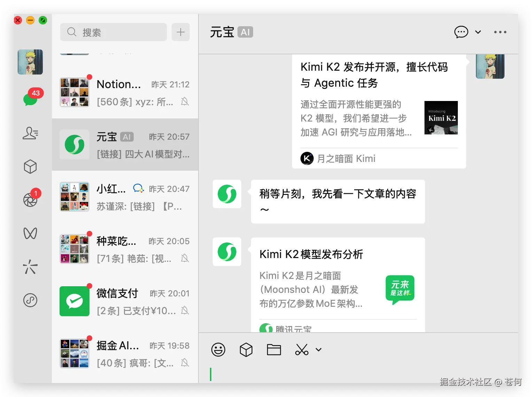
Task: Open the Mini Programs icon
Action: pyautogui.click(x=30, y=300)
